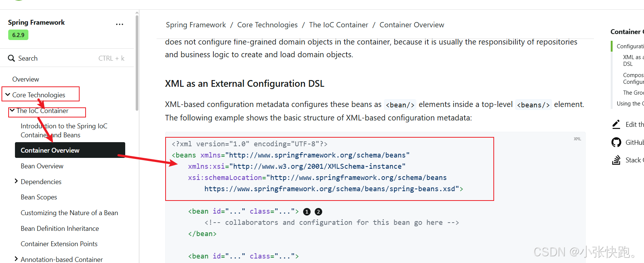Click the collaborators comment line in code
Image resolution: width=644 pixels, height=263 pixels.
tap(332, 223)
